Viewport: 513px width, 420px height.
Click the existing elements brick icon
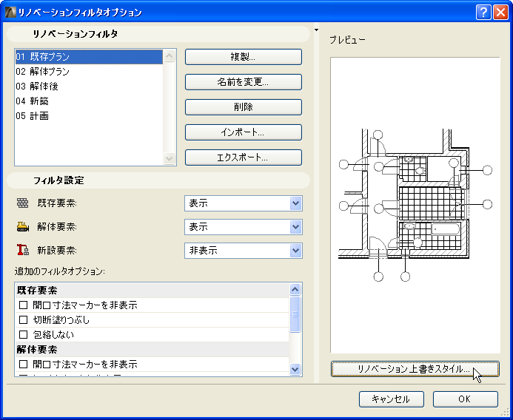(22, 203)
